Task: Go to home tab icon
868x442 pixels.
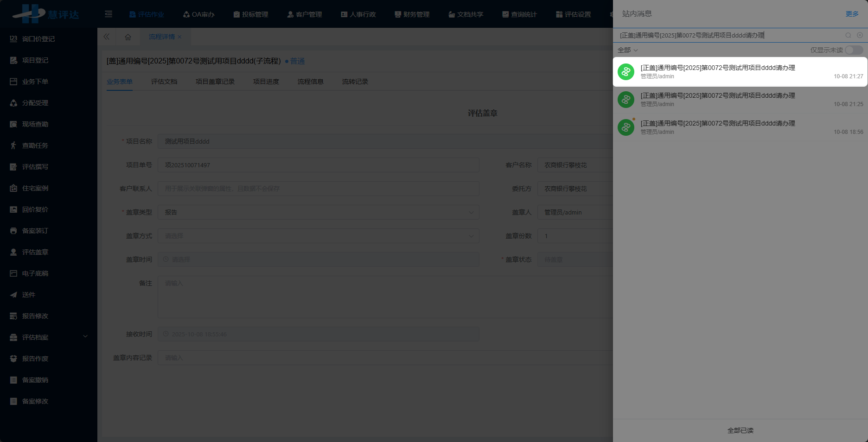Action: coord(128,37)
